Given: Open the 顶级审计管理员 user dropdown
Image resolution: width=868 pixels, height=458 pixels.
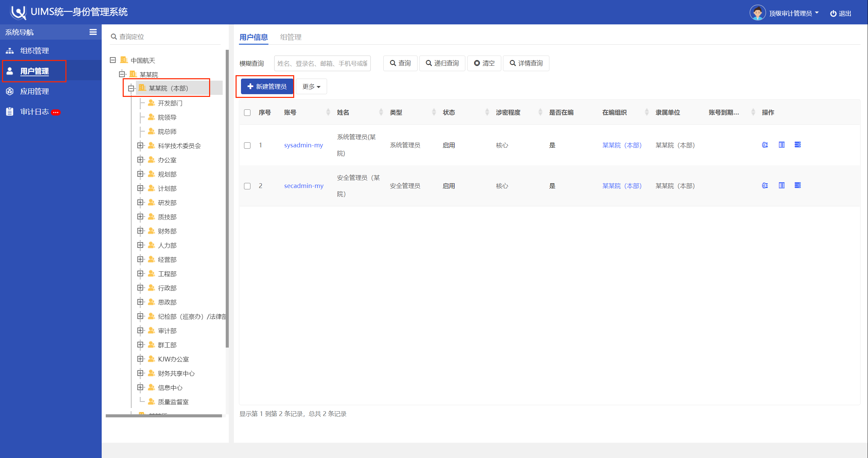Looking at the screenshot, I should pos(793,14).
